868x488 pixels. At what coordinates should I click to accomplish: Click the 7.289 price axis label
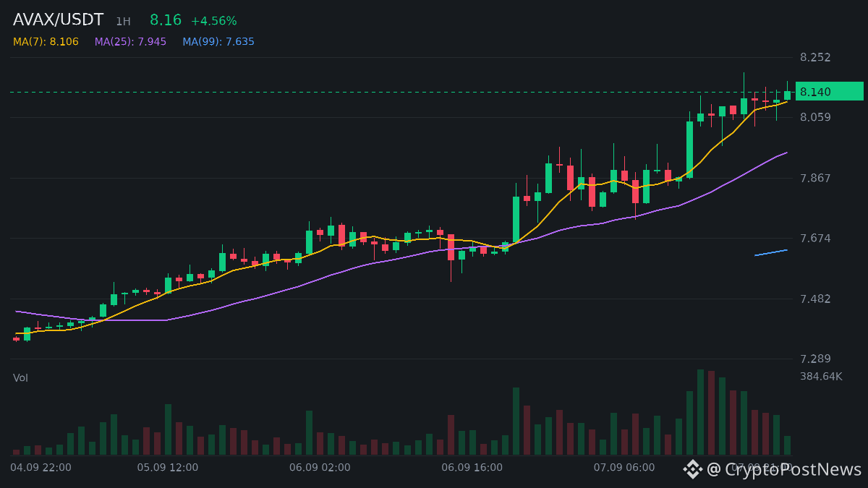(815, 359)
